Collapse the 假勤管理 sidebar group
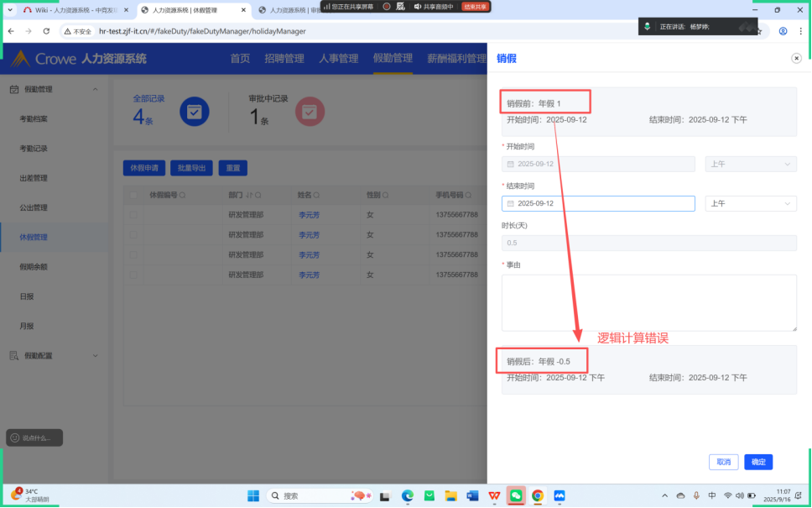Viewport: 812px width, 508px height. 96,89
